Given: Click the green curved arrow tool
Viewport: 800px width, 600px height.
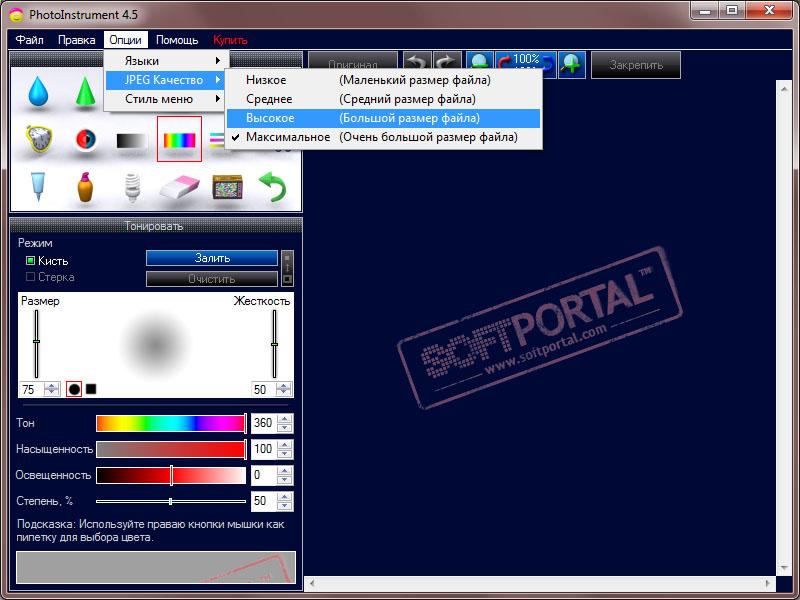Looking at the screenshot, I should click(273, 187).
